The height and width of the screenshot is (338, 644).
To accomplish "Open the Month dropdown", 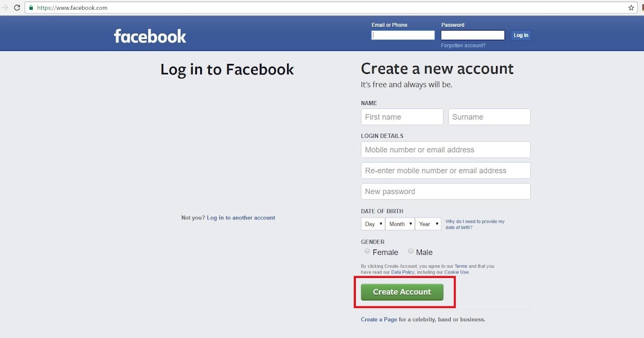I will 400,224.
